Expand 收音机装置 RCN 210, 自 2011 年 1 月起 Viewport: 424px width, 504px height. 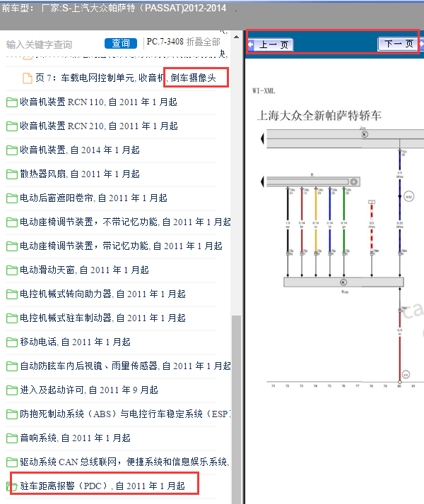click(99, 126)
